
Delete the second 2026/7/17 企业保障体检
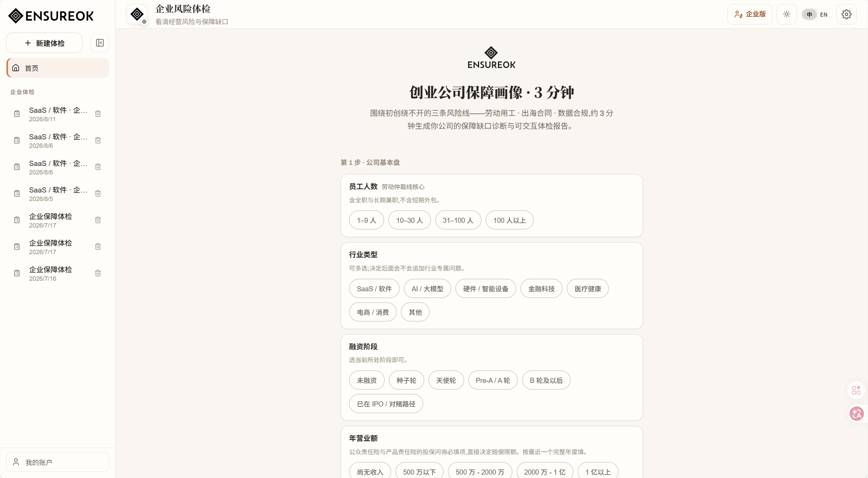click(98, 247)
